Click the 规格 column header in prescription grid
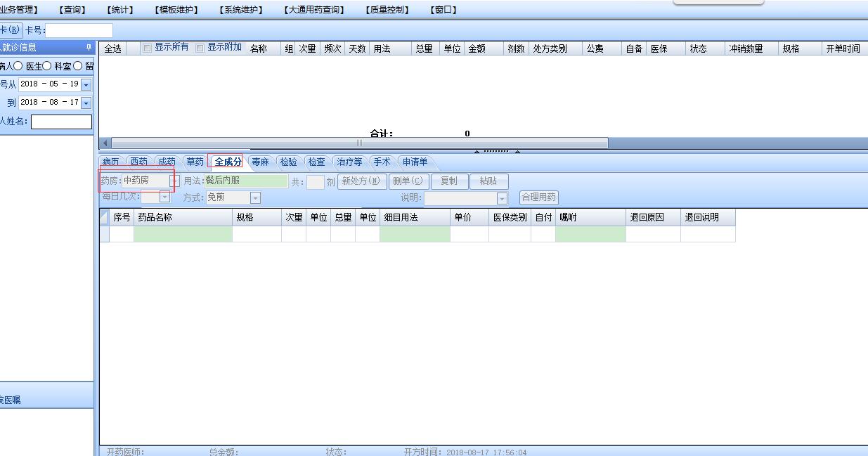The image size is (868, 456). [x=257, y=218]
